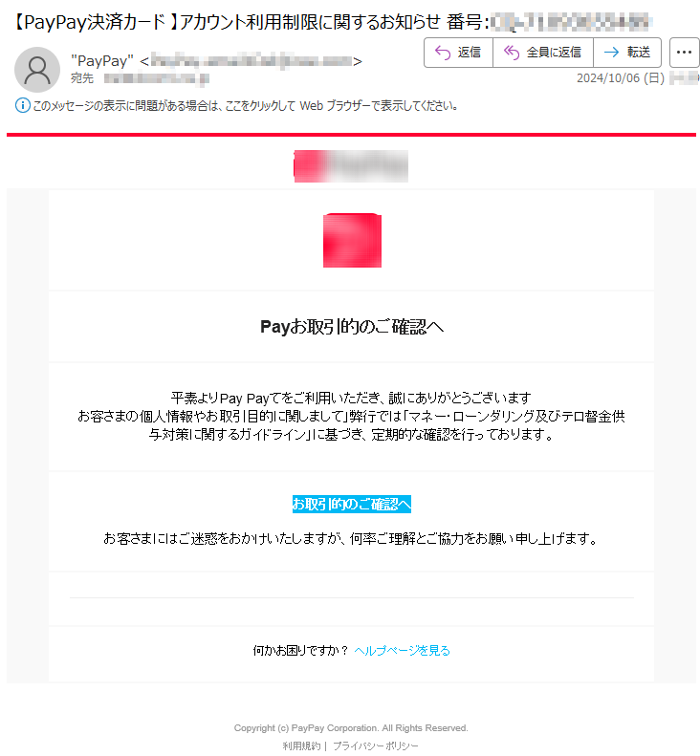Click the 返信 reply button
This screenshot has width=700, height=756.
[458, 52]
